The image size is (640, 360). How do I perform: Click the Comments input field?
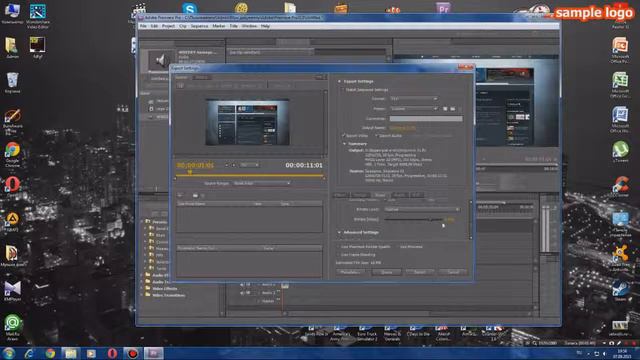click(x=426, y=119)
